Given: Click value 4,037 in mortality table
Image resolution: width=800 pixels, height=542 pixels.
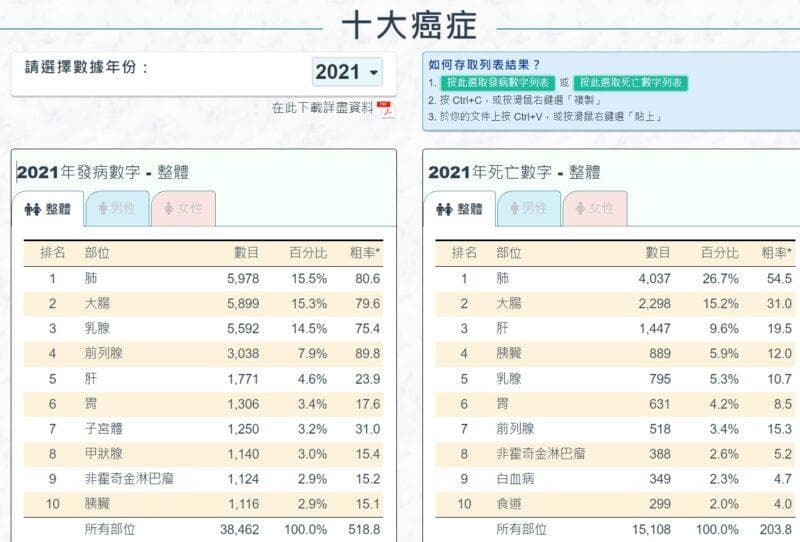Looking at the screenshot, I should 655,279.
